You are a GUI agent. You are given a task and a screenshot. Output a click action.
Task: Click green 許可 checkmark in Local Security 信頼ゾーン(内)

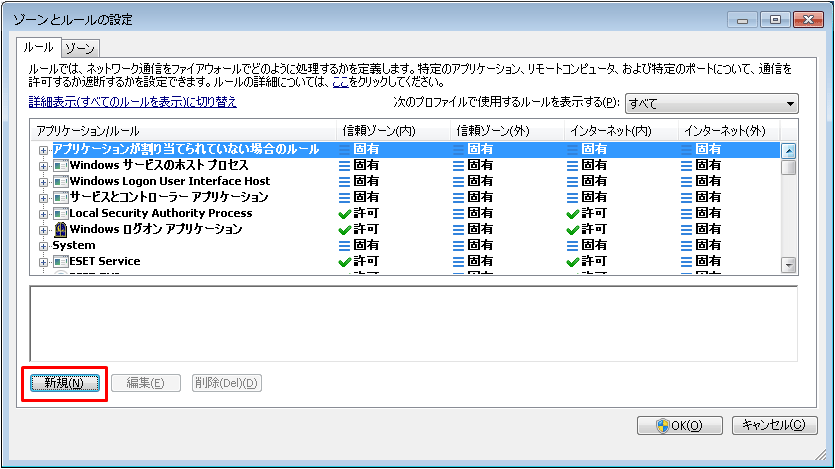click(x=345, y=213)
